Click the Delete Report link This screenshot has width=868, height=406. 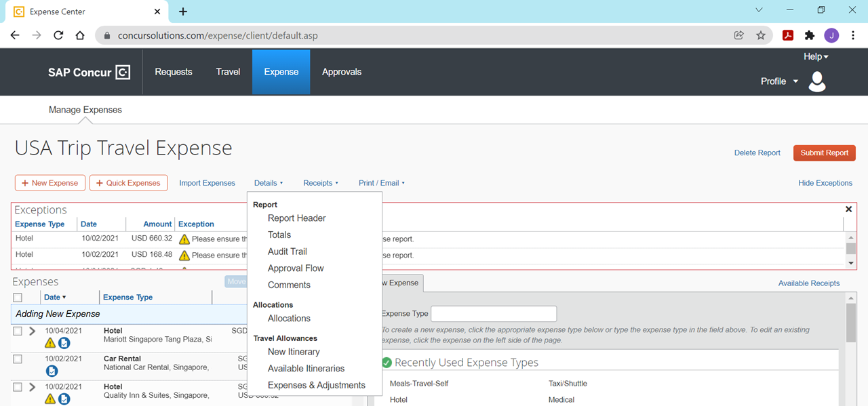pyautogui.click(x=757, y=153)
